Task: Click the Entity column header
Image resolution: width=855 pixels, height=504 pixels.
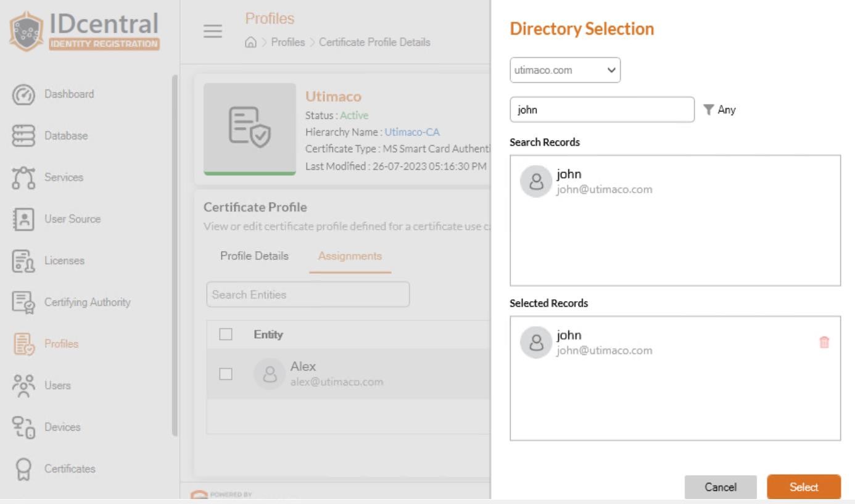Action: 268,334
